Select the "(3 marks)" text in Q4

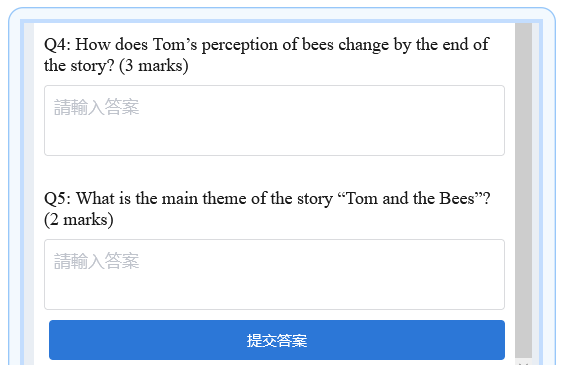(154, 66)
